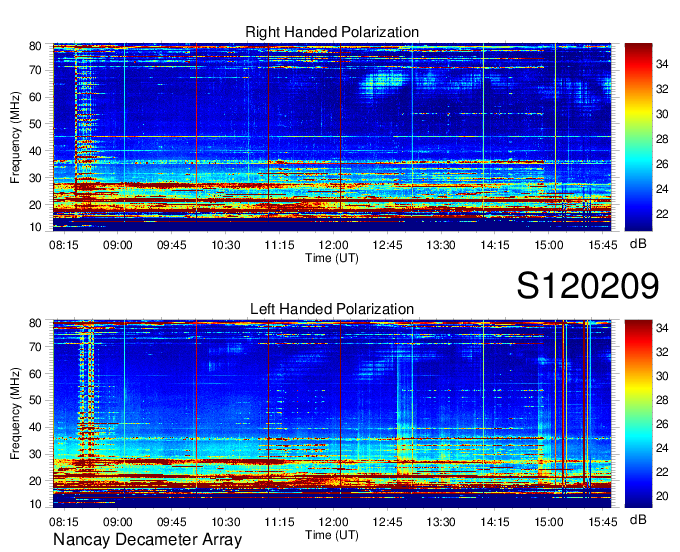The image size is (680, 552).
Task: Click the 20 MHz tick of the lower plot
Action: point(35,481)
